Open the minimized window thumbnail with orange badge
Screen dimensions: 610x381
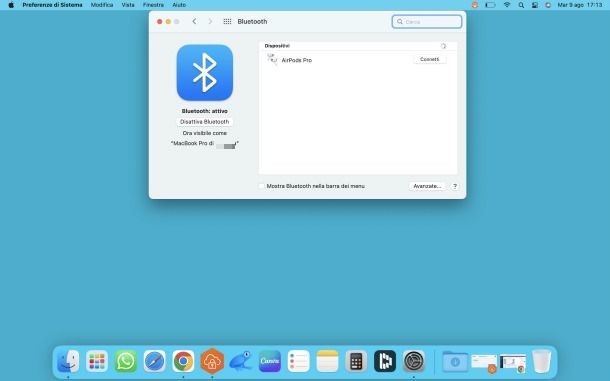pos(484,363)
